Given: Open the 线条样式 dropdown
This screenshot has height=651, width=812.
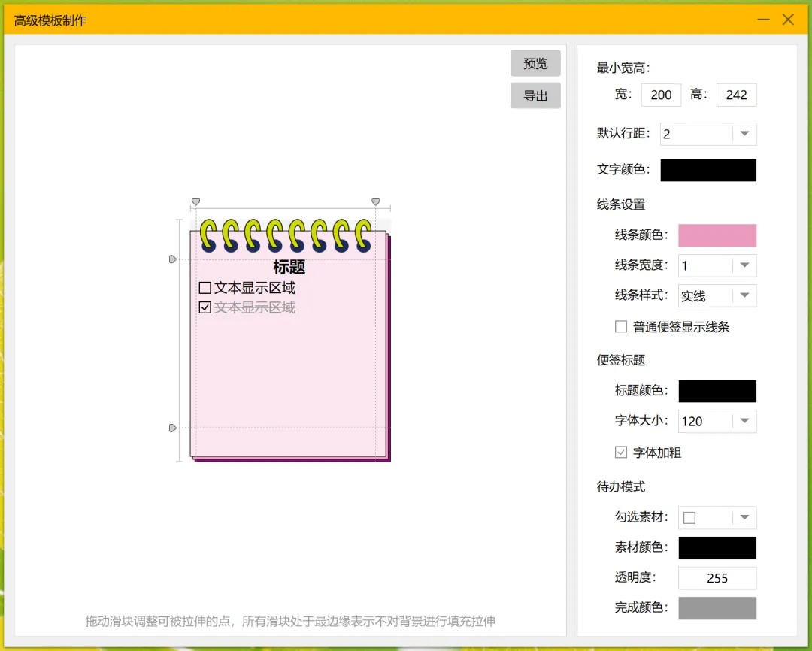Looking at the screenshot, I should (x=744, y=295).
